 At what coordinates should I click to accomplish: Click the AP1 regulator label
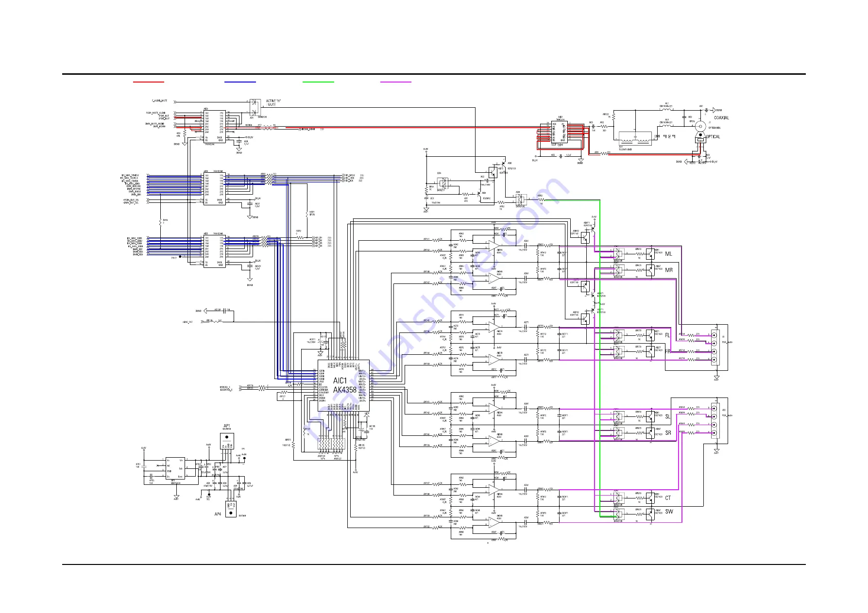click(227, 426)
